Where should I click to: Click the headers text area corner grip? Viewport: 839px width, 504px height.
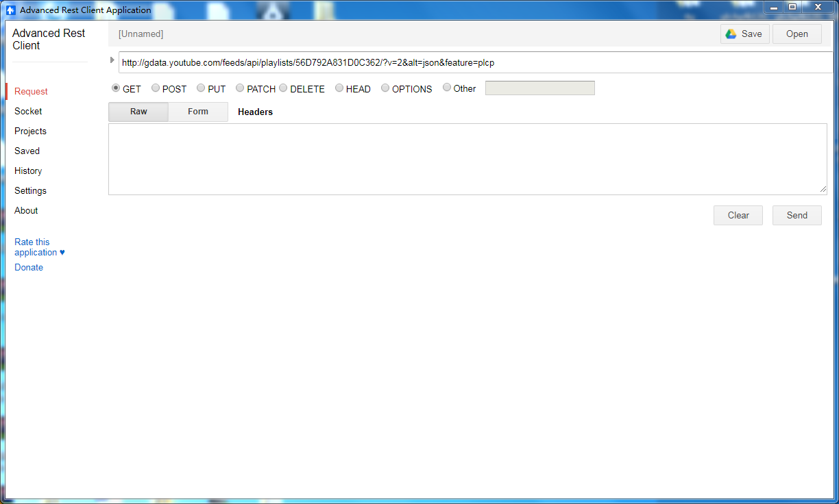(823, 190)
